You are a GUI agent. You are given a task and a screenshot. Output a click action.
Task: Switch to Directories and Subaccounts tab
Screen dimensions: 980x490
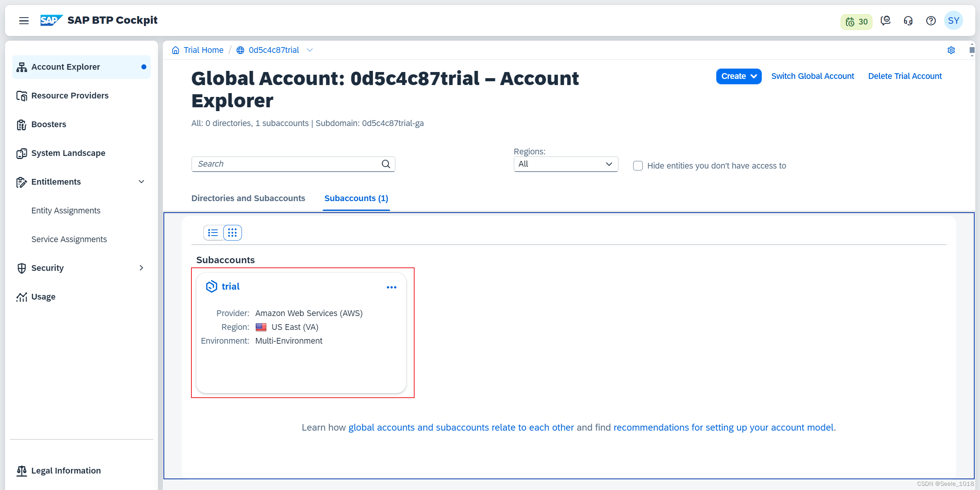(x=248, y=198)
